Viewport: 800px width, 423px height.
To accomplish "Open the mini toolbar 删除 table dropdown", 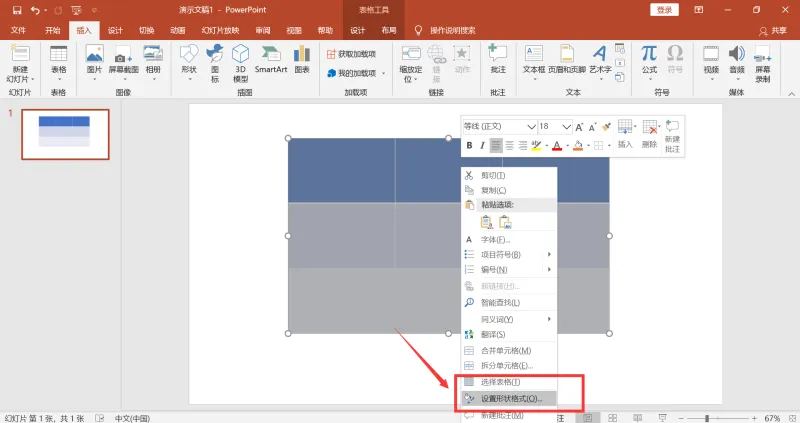I will [x=649, y=134].
